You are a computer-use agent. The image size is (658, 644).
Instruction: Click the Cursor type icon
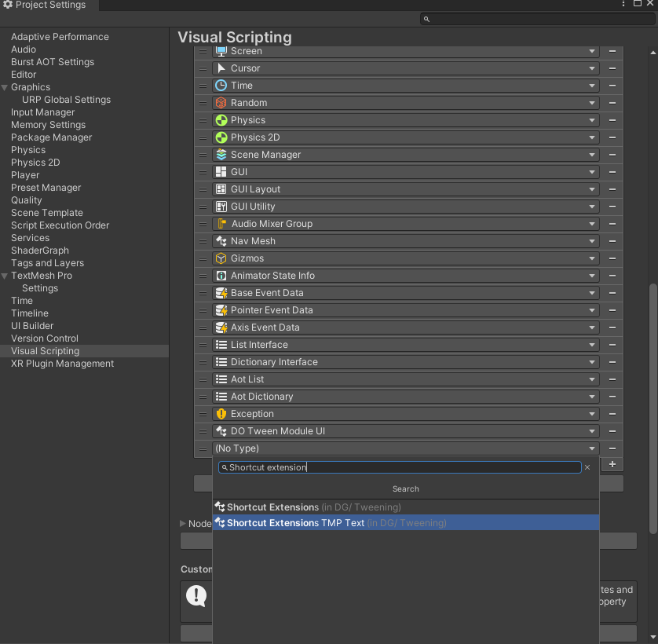pos(221,68)
